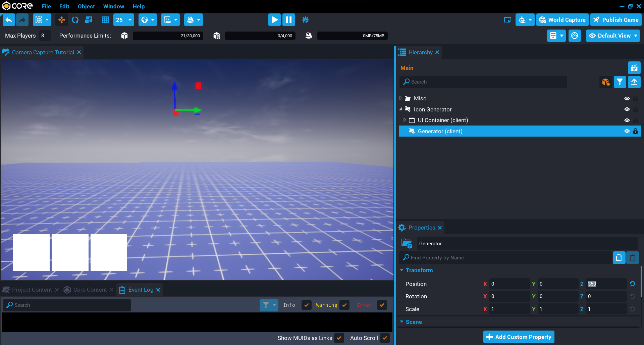644x345 pixels.
Task: Collapse the Transform properties section
Action: point(402,270)
